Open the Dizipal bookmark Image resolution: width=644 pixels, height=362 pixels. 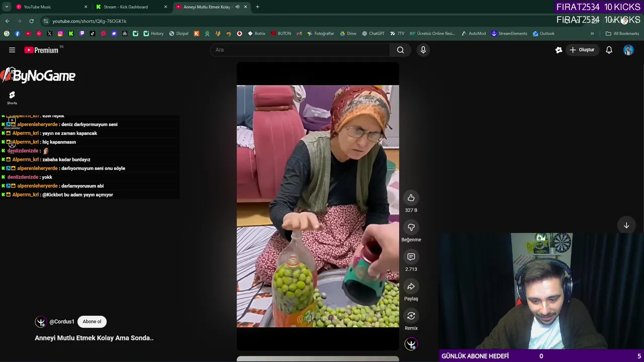179,34
